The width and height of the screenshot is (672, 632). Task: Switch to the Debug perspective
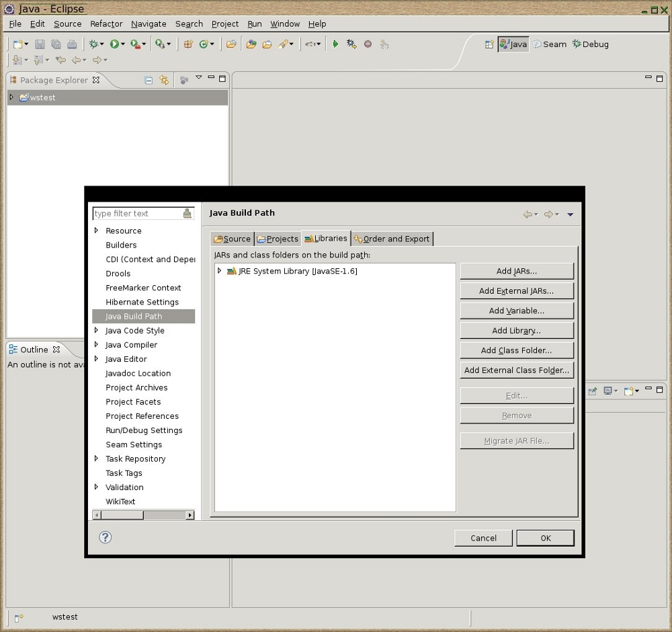click(x=591, y=44)
